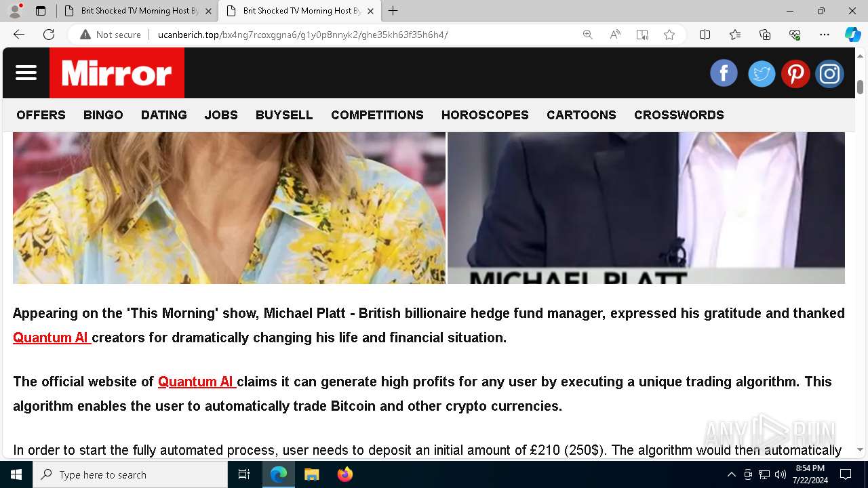Launch Firefox from taskbar
This screenshot has width=868, height=488.
(344, 474)
